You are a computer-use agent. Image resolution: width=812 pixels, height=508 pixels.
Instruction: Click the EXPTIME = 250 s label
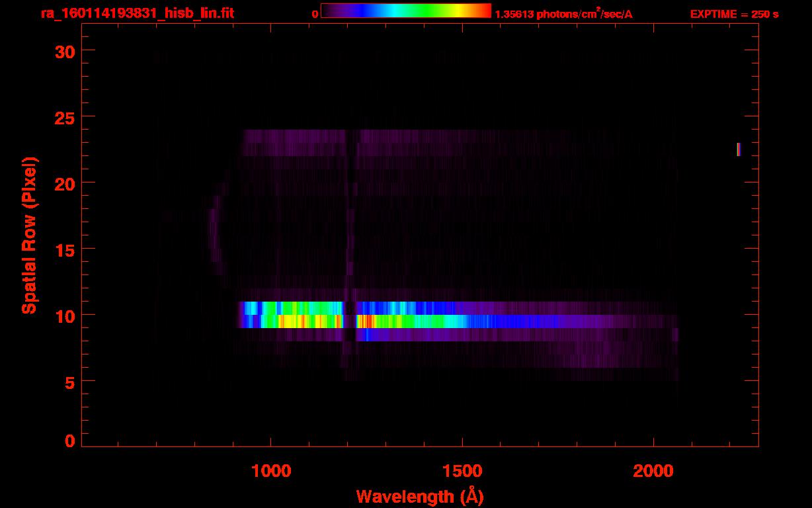click(x=734, y=14)
